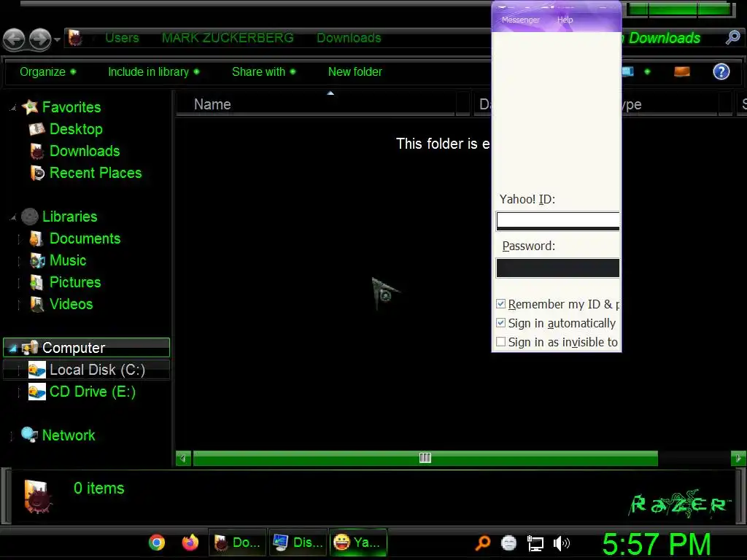Open view options dropdown arrow
The image size is (747, 560).
coord(647,72)
